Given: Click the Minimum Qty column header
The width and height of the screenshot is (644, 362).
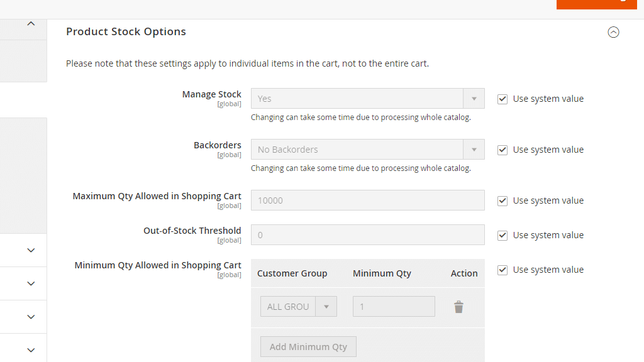Looking at the screenshot, I should (x=382, y=273).
